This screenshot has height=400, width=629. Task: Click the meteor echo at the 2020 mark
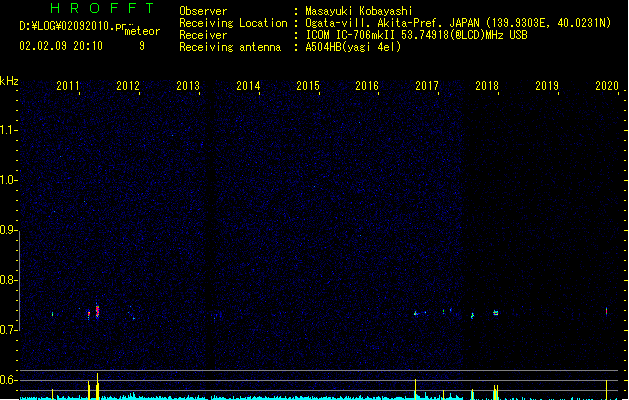click(x=606, y=311)
